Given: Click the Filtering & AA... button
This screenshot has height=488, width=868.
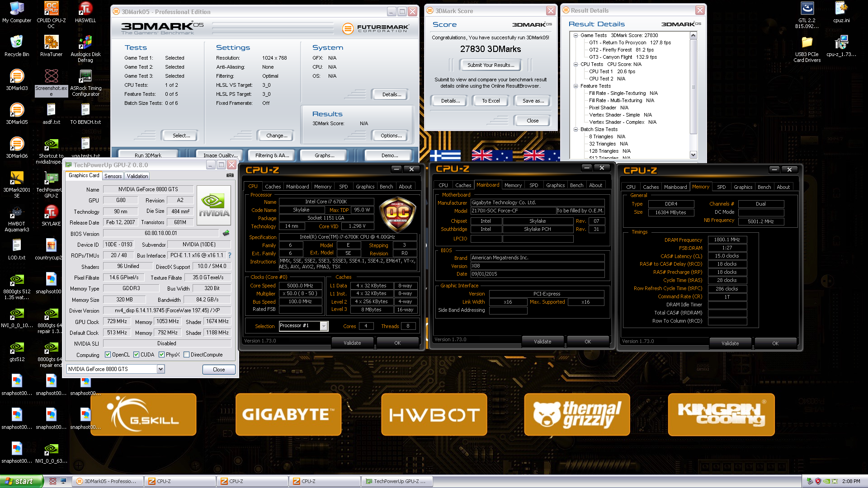Looking at the screenshot, I should (x=272, y=155).
